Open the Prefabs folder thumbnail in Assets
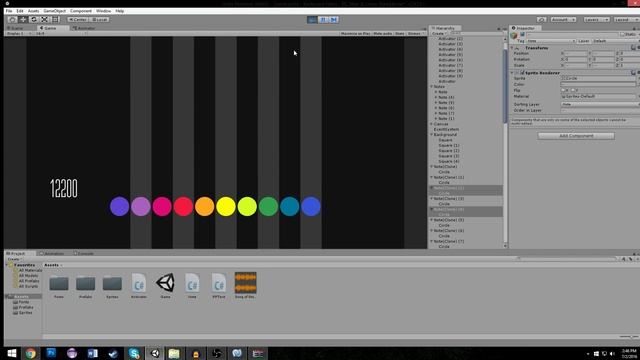The image size is (640, 360). pos(85,283)
